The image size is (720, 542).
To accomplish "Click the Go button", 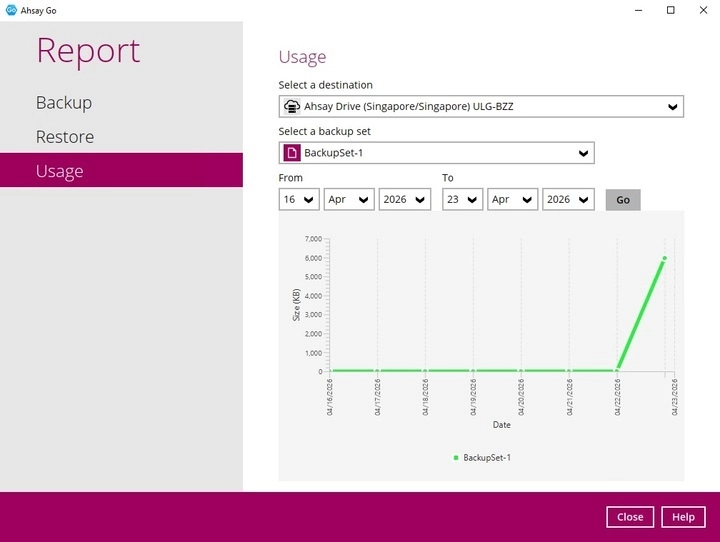I will (x=623, y=200).
